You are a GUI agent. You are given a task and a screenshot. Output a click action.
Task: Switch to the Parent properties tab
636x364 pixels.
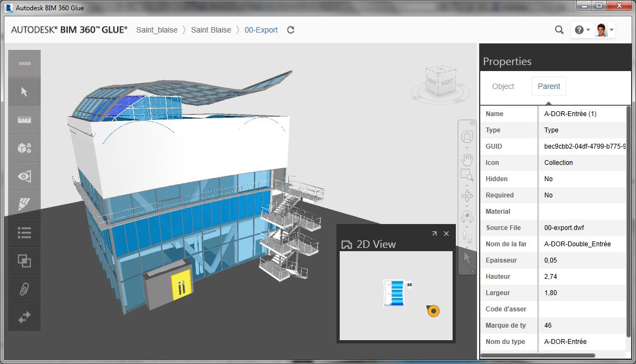coord(549,86)
